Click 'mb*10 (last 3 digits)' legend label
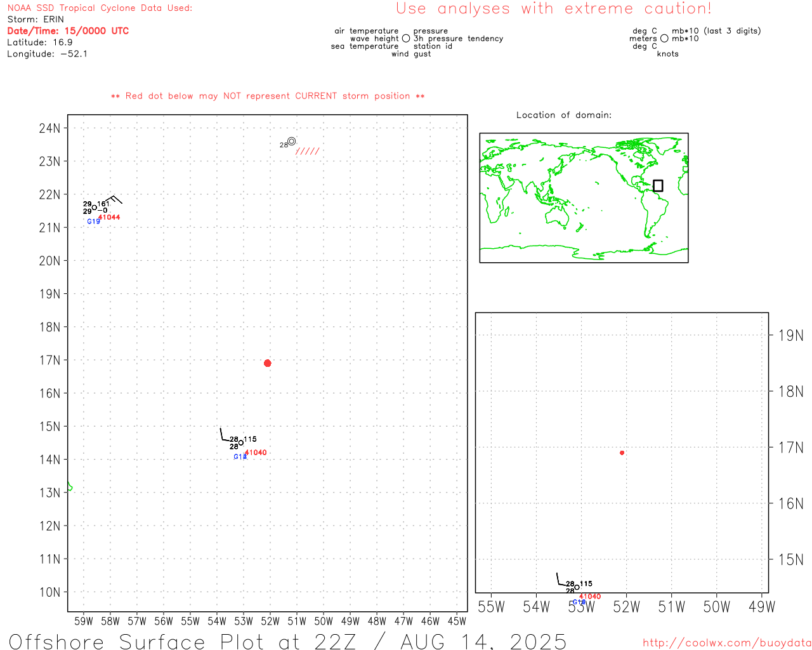The width and height of the screenshot is (812, 650). pos(716,31)
